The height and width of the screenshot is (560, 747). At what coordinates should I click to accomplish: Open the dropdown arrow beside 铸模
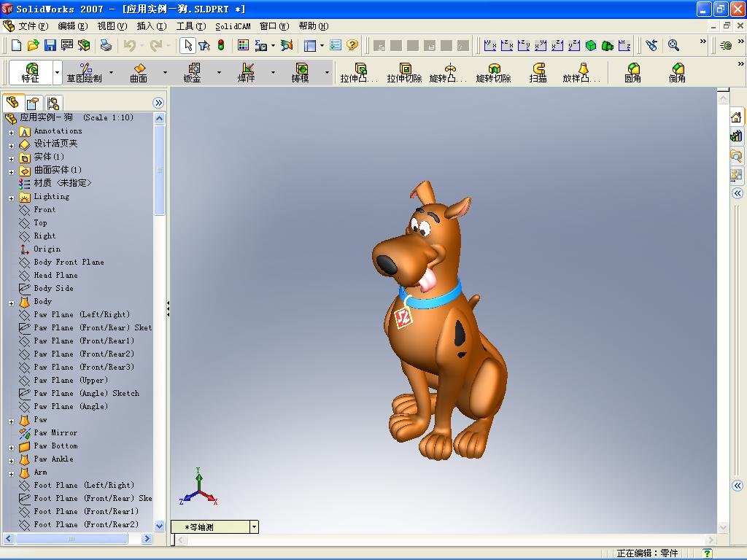(327, 73)
